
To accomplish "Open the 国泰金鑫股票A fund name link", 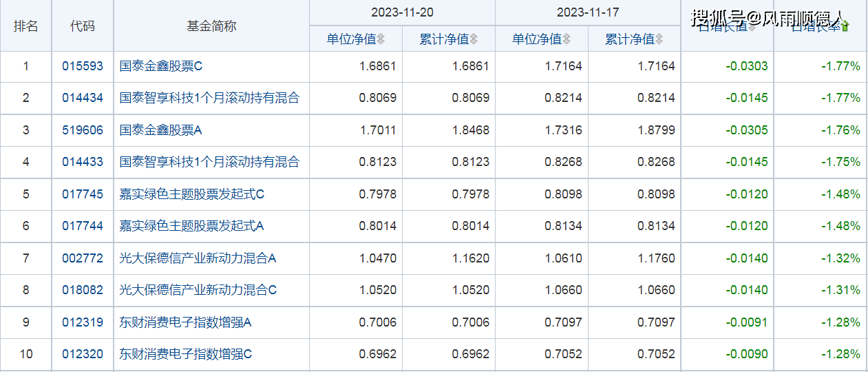I will pyautogui.click(x=161, y=130).
